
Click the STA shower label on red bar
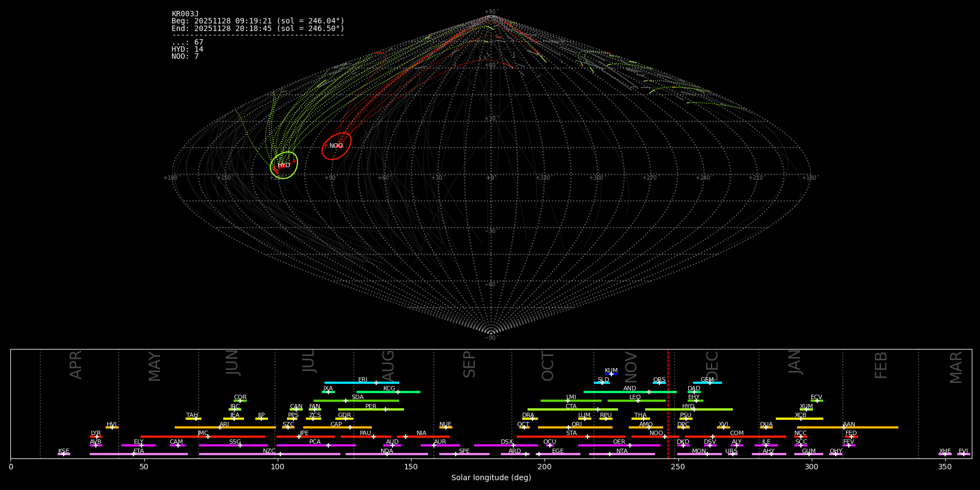571,433
